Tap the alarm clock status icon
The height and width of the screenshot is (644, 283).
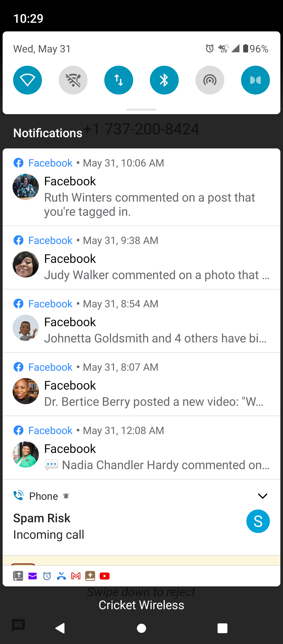210,48
